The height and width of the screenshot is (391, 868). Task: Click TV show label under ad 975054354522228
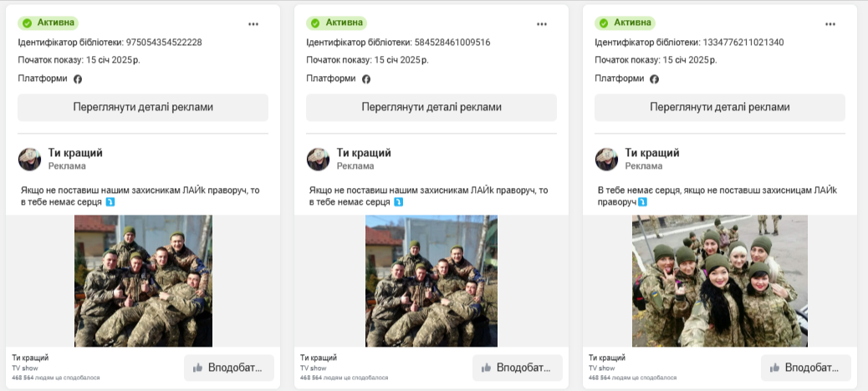click(25, 368)
